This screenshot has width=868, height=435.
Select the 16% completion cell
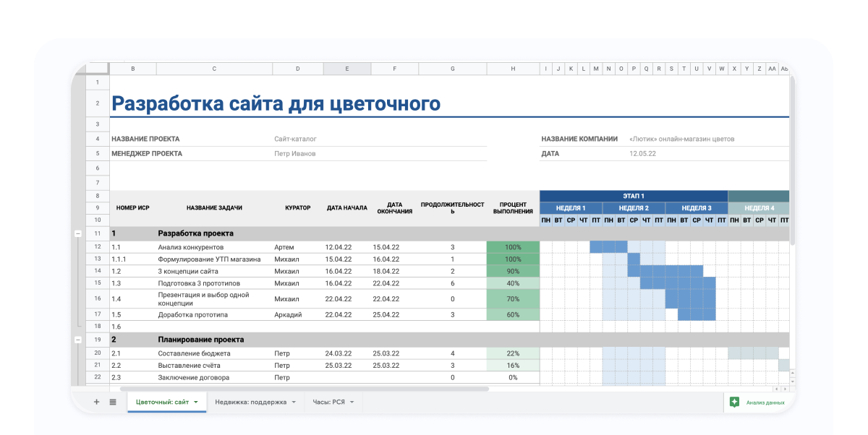513,366
